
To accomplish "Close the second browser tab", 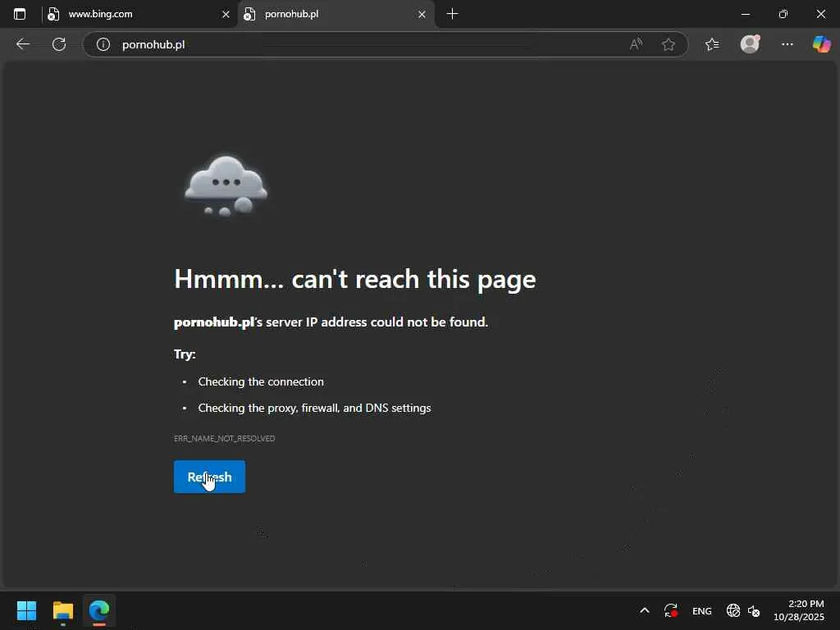I will [422, 15].
